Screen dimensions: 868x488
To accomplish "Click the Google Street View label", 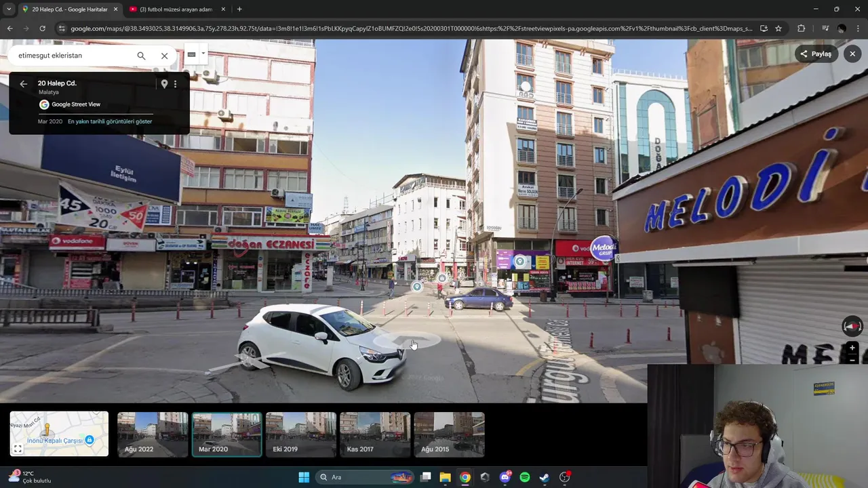I will (x=76, y=104).
